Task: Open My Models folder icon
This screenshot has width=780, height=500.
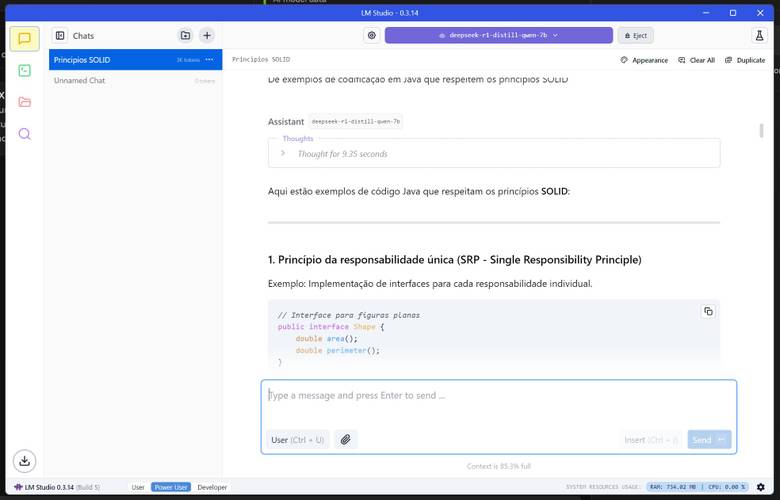Action: [24, 102]
